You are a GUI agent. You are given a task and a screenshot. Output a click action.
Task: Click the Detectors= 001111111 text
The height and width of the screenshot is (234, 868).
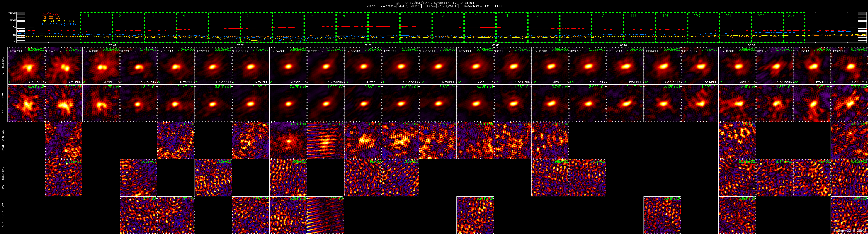483,6
